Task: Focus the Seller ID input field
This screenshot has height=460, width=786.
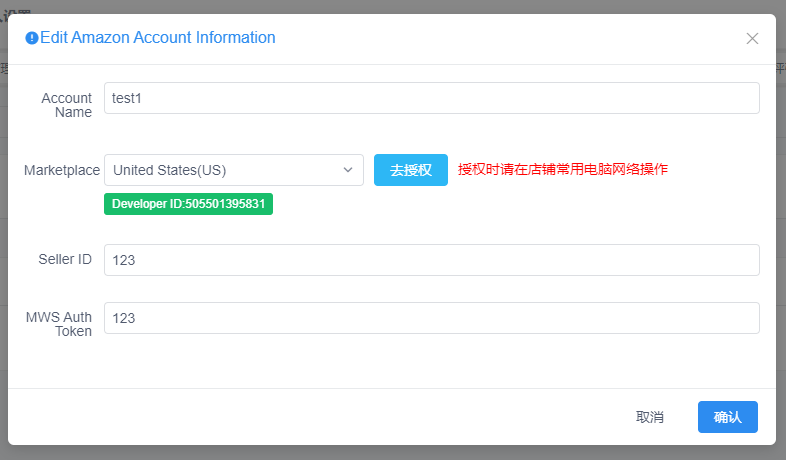Action: pyautogui.click(x=432, y=260)
